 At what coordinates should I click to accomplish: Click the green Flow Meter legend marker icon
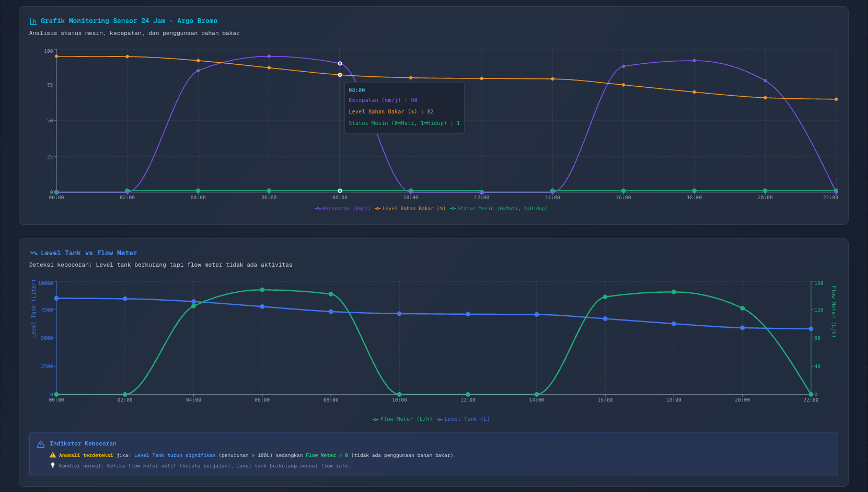point(375,419)
